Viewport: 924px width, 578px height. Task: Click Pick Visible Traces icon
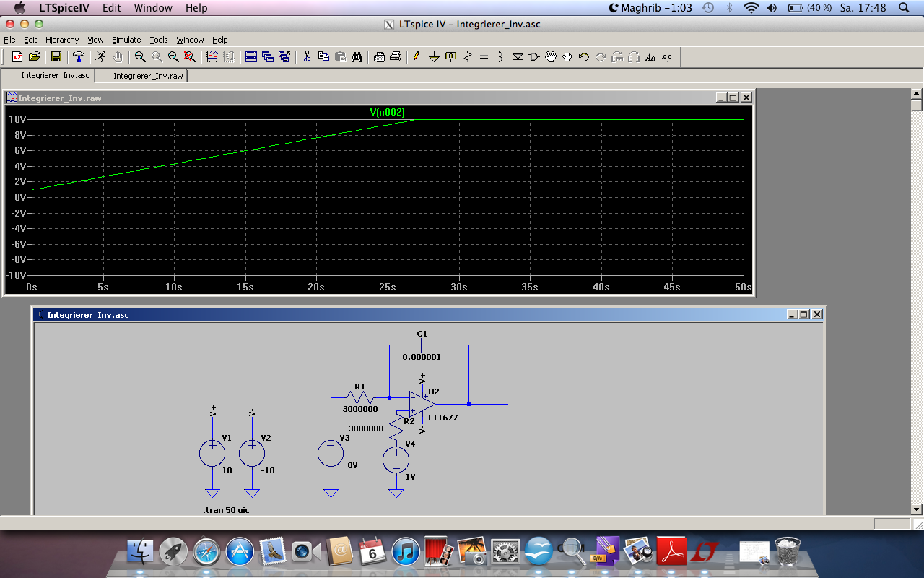[212, 57]
